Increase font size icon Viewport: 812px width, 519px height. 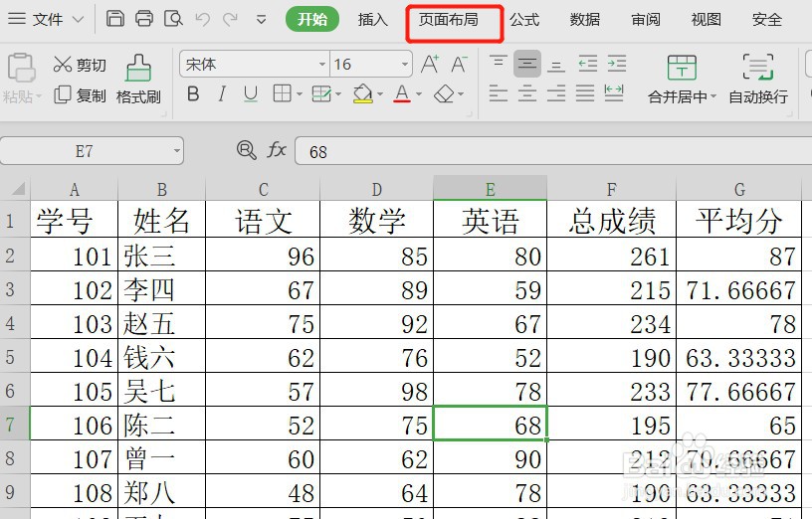[430, 65]
